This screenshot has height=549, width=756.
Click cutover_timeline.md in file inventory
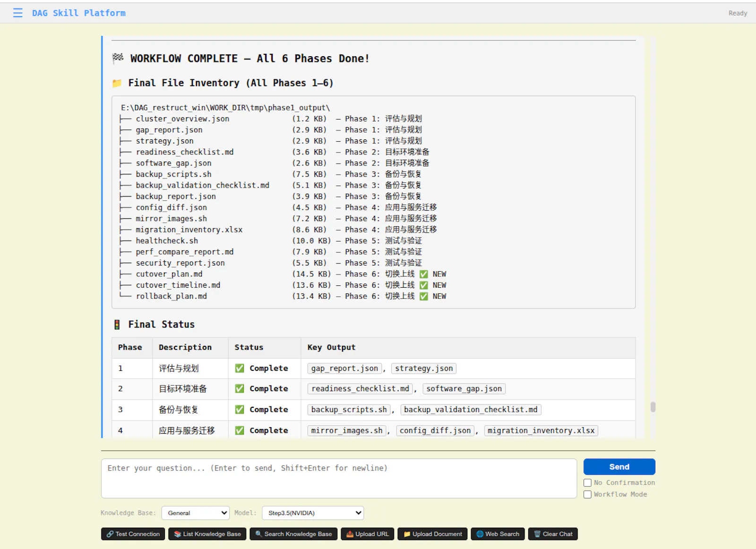tap(178, 285)
